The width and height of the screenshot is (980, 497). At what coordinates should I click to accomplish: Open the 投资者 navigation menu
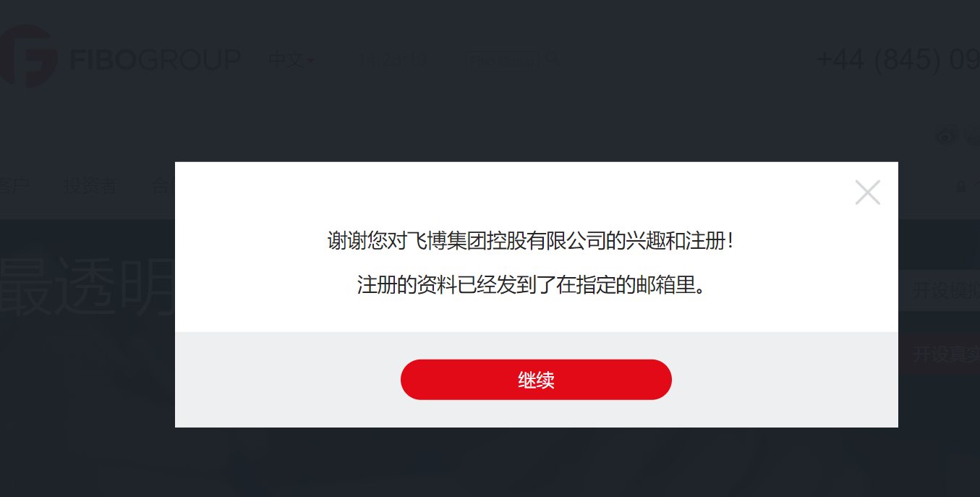90,187
